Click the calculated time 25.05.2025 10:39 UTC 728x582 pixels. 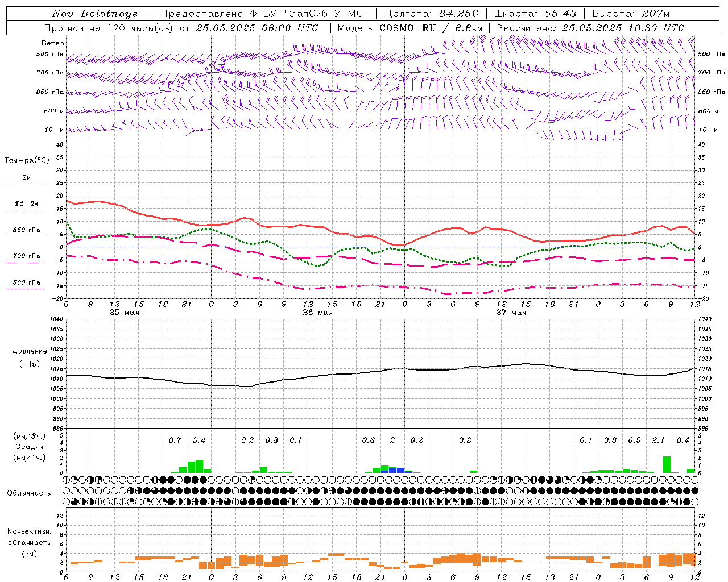tap(623, 28)
